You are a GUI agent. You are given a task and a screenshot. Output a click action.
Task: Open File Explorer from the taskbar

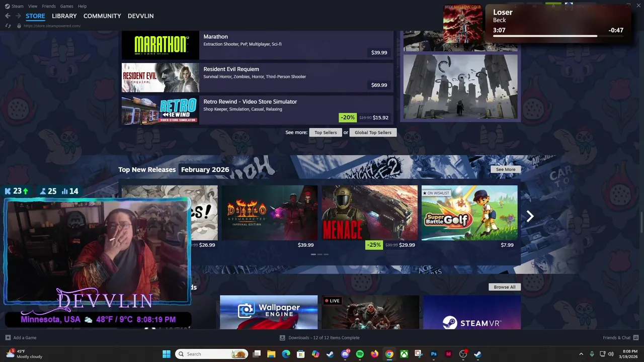tap(271, 354)
